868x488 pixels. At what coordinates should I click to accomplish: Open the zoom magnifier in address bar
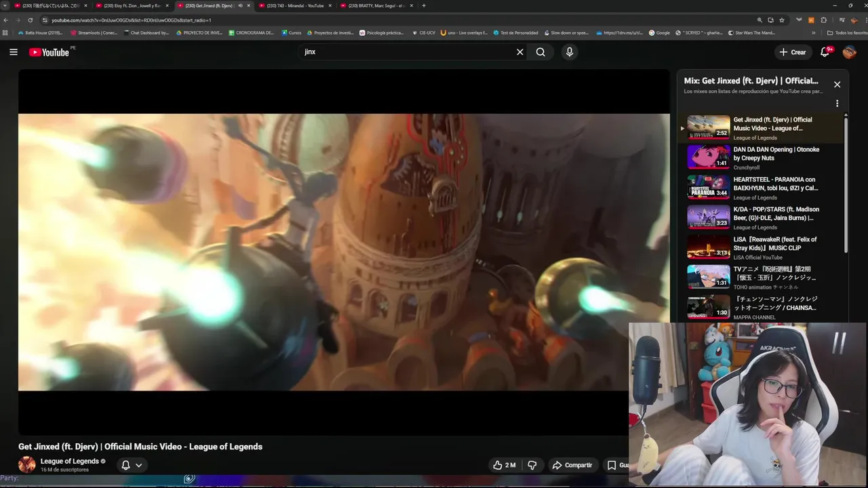tap(759, 20)
